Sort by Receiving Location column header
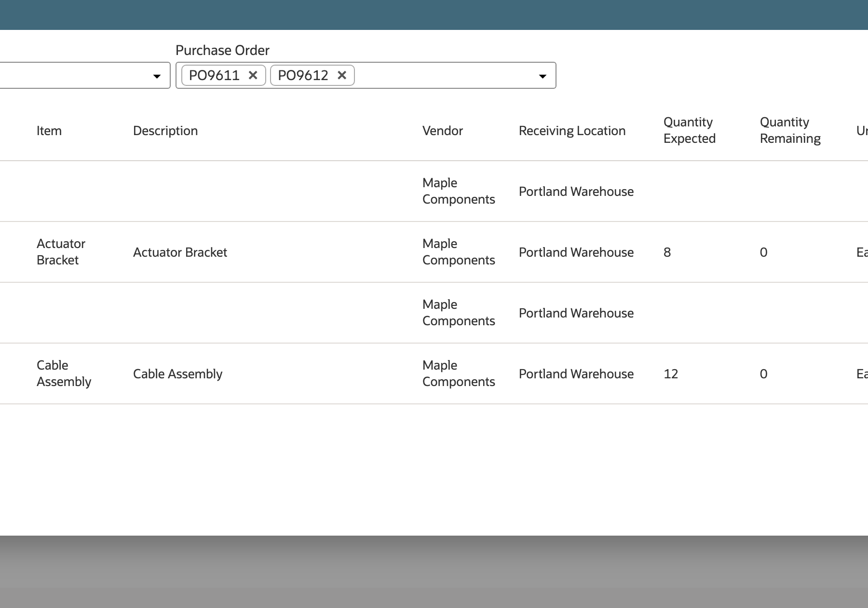868x608 pixels. coord(572,131)
